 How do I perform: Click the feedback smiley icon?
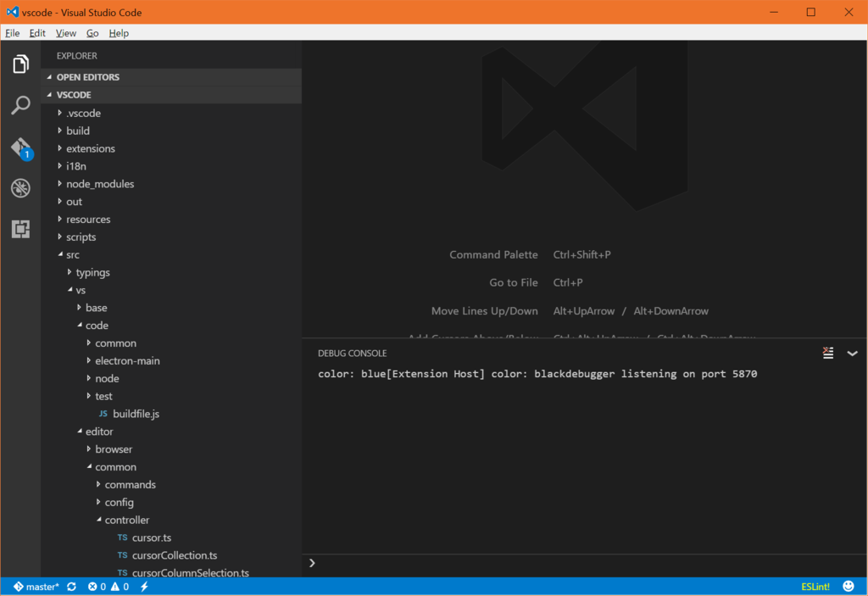[x=848, y=586]
